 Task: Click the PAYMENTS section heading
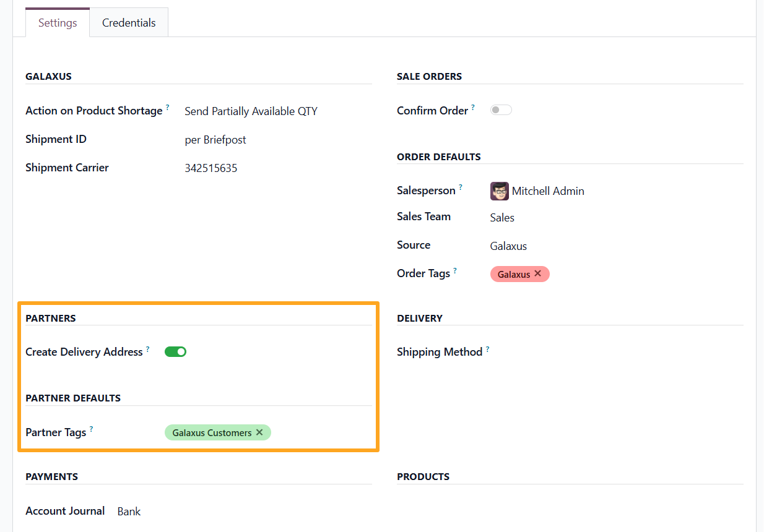pyautogui.click(x=51, y=477)
